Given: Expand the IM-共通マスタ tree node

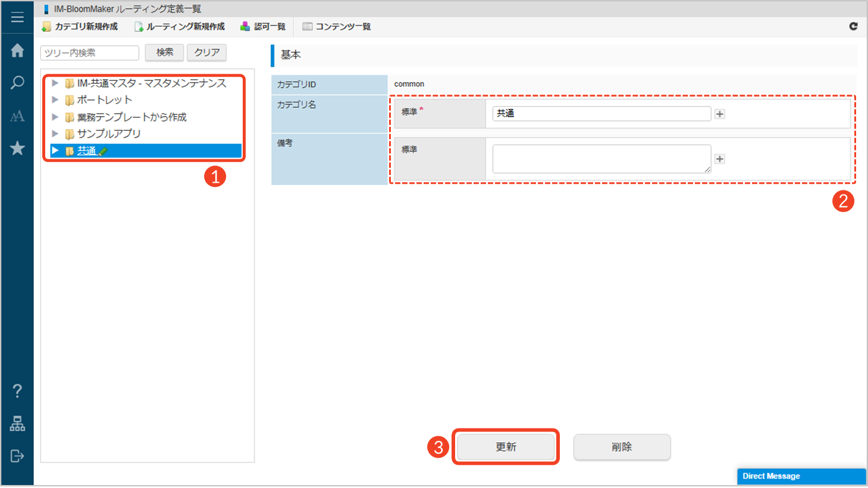Looking at the screenshot, I should (55, 83).
